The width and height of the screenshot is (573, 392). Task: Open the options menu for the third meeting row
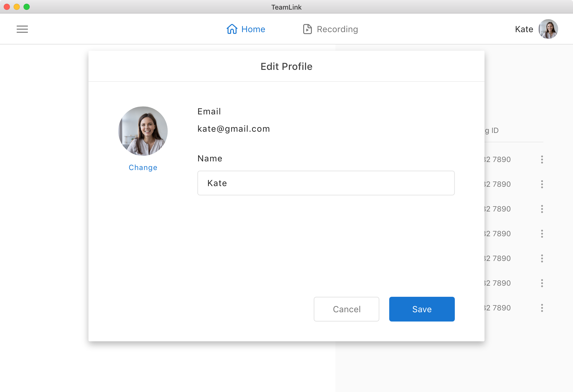point(542,209)
